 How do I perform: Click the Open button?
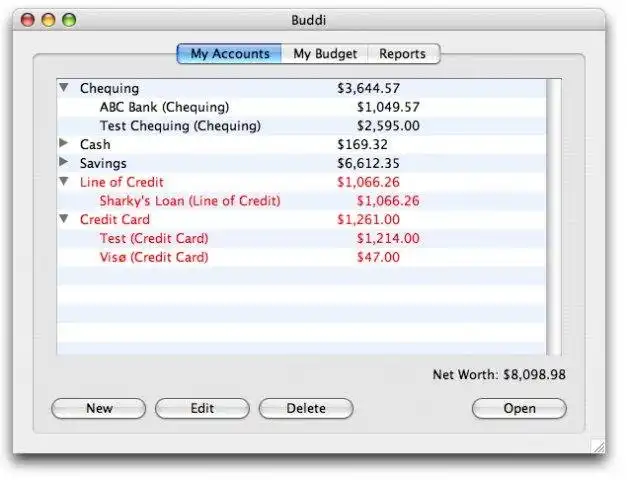pos(519,408)
